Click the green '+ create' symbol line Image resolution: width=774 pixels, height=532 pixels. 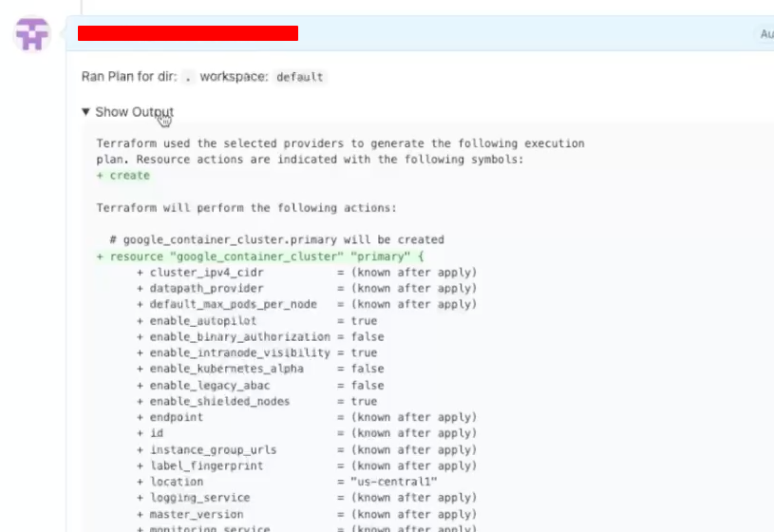(x=123, y=176)
